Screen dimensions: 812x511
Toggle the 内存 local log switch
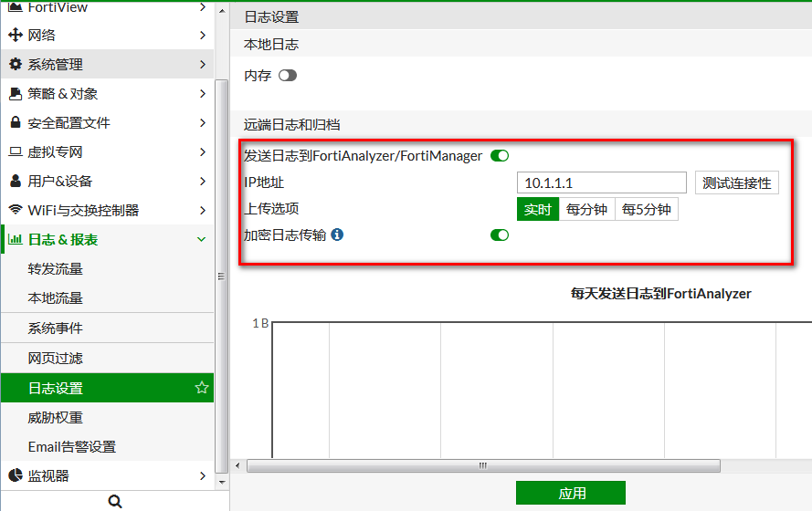(x=288, y=76)
